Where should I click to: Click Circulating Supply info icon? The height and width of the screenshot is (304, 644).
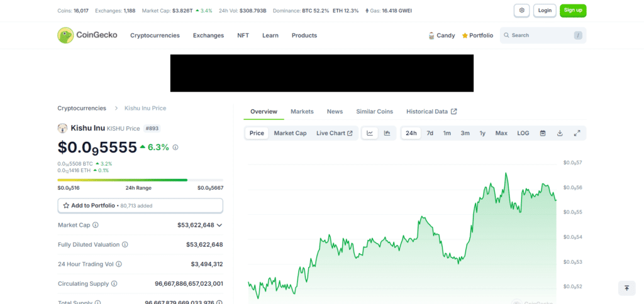pos(114,283)
